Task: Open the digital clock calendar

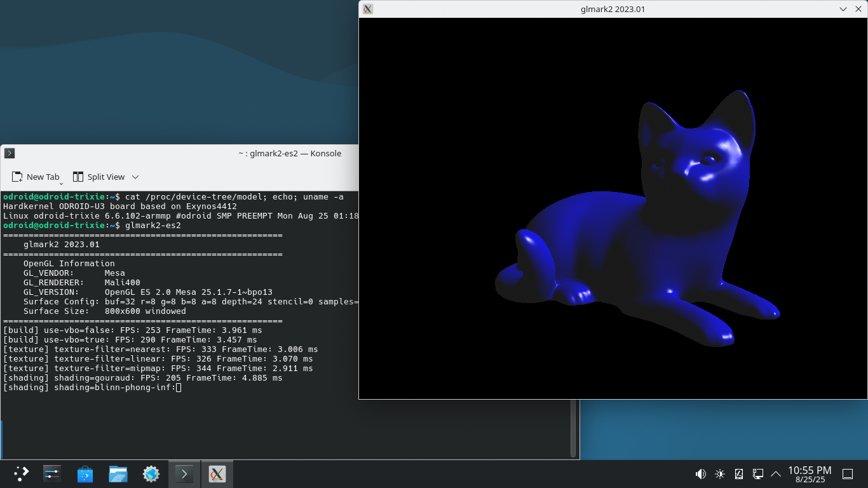Action: click(x=810, y=474)
